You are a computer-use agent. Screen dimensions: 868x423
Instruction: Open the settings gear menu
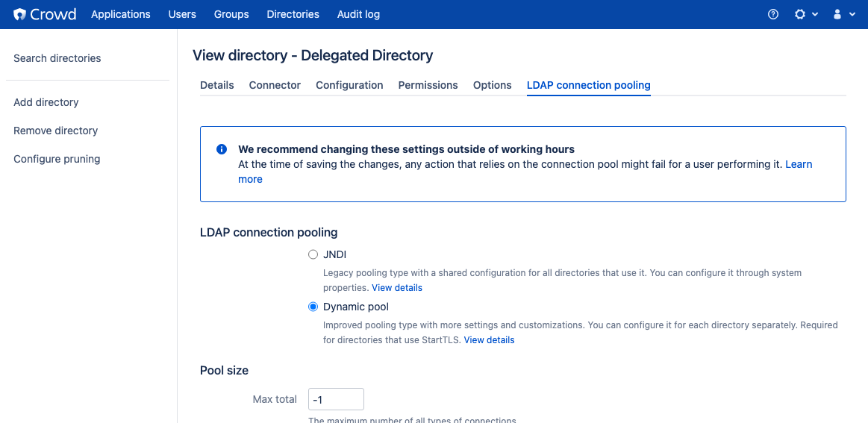click(805, 14)
